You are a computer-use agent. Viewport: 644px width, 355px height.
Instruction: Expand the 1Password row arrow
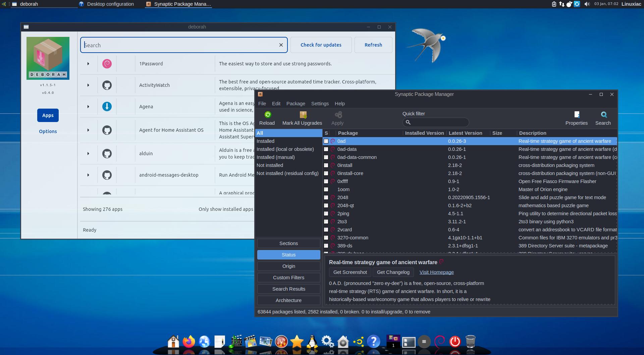click(88, 64)
